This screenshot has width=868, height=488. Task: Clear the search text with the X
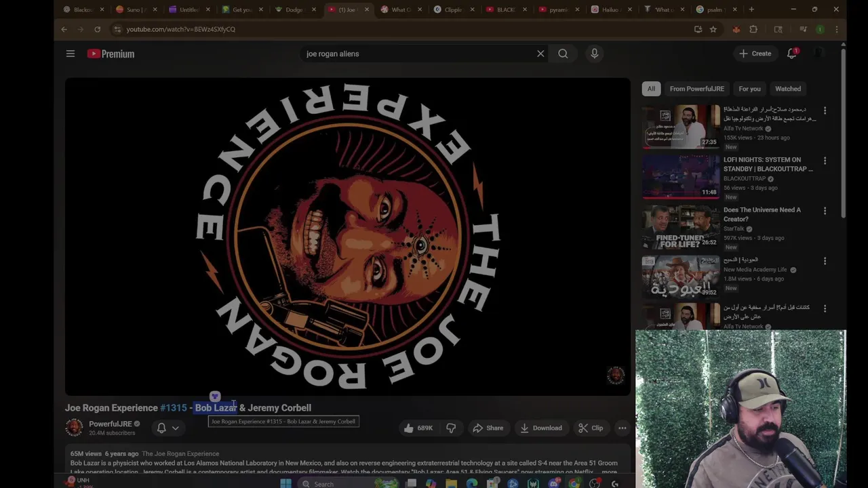(540, 54)
